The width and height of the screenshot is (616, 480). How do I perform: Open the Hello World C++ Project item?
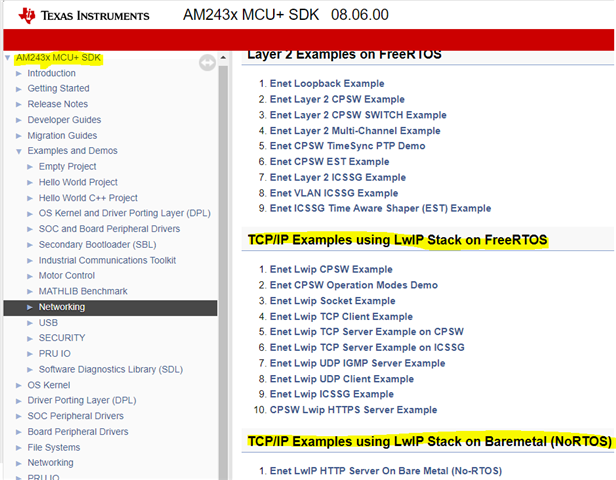(x=88, y=198)
